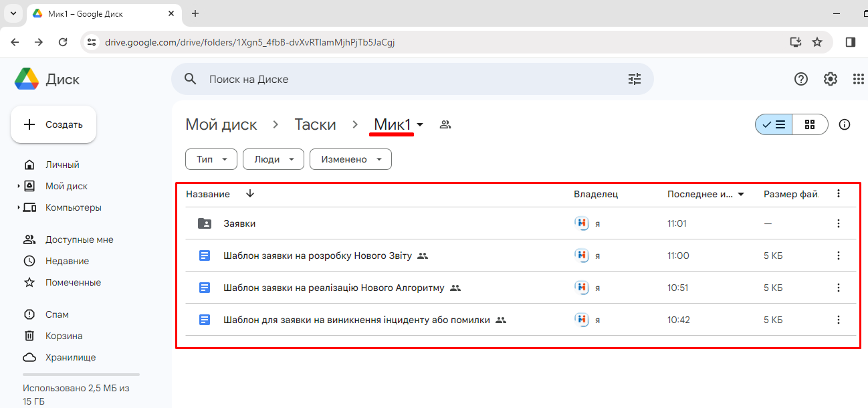Open the Люди filter dropdown
The width and height of the screenshot is (868, 408).
[273, 159]
